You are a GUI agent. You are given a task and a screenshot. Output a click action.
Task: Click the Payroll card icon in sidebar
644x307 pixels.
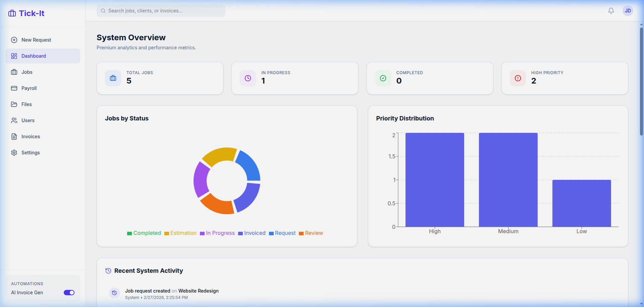tap(14, 88)
